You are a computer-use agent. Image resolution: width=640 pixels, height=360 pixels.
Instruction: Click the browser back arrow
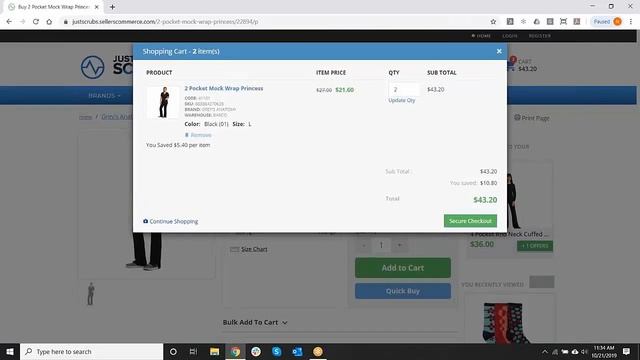click(x=9, y=22)
